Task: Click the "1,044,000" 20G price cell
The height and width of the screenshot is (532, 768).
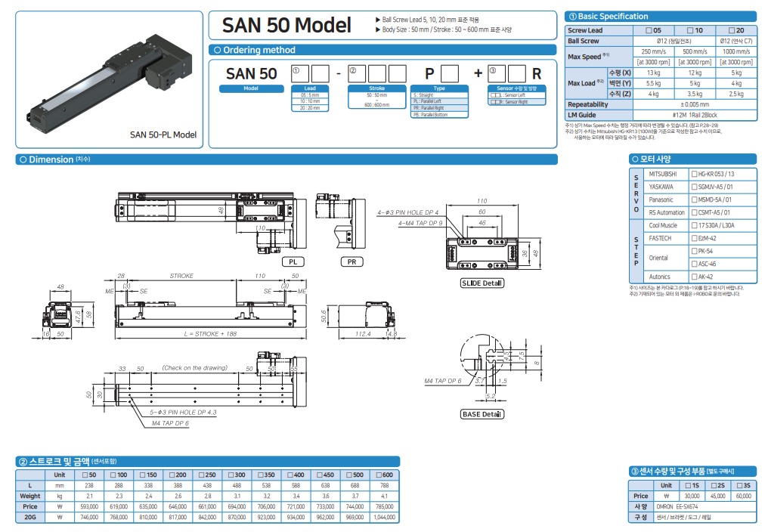Action: pos(385,518)
